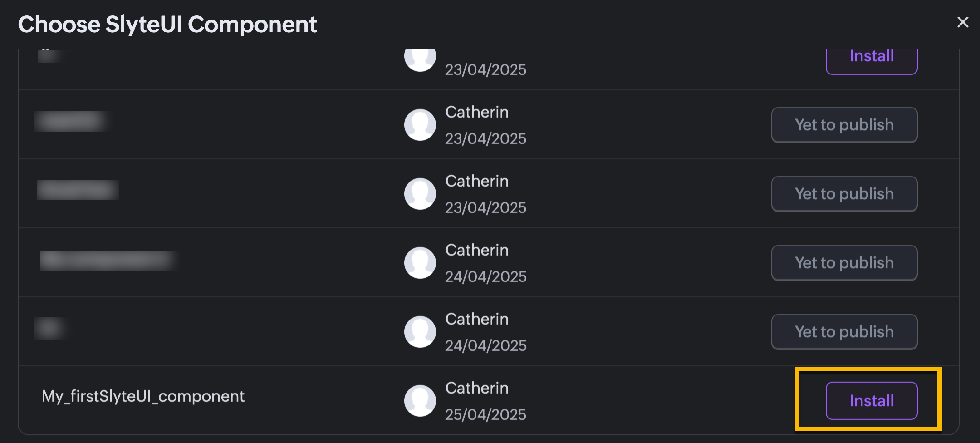Select the avatar beside the second Yet to publish button
This screenshot has width=980, height=443.
420,194
